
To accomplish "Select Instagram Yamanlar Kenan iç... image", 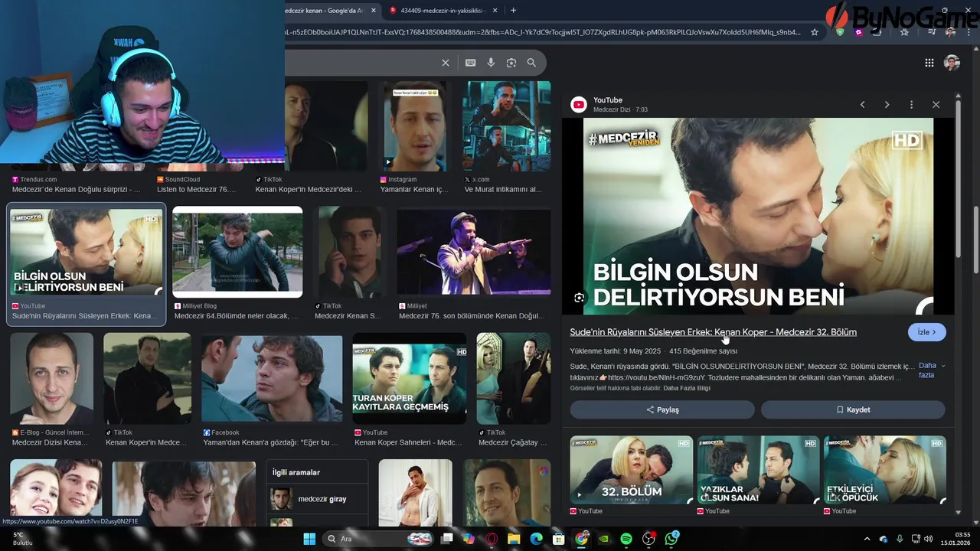I will click(415, 126).
